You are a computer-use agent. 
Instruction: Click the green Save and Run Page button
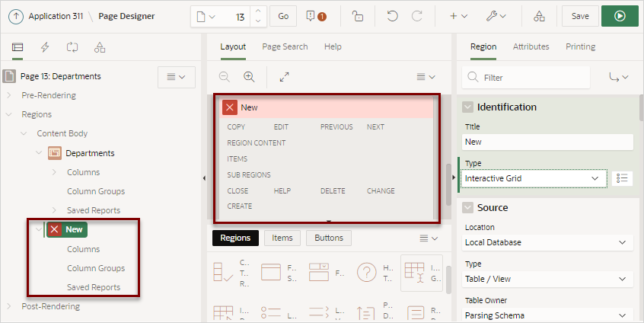click(x=620, y=17)
